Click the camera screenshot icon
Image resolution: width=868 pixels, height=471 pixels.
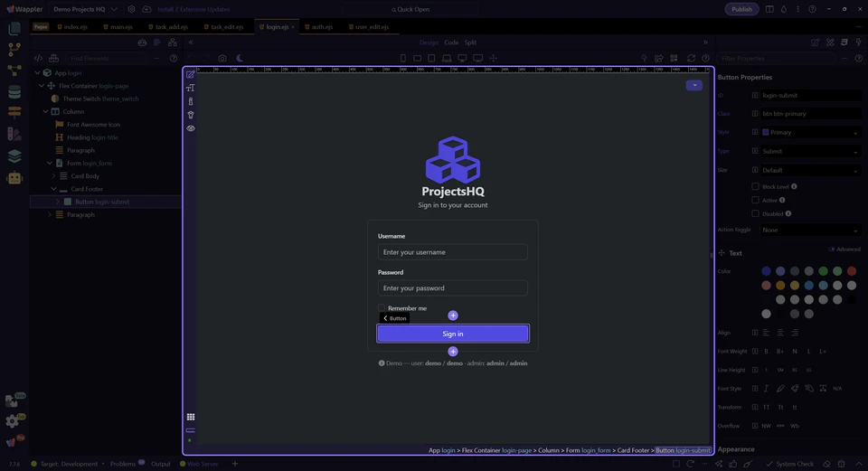[222, 58]
